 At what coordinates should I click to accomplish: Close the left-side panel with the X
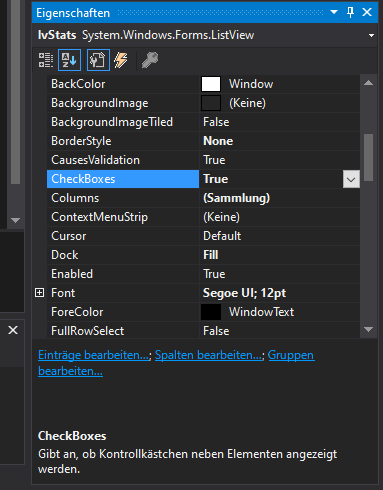(x=13, y=330)
